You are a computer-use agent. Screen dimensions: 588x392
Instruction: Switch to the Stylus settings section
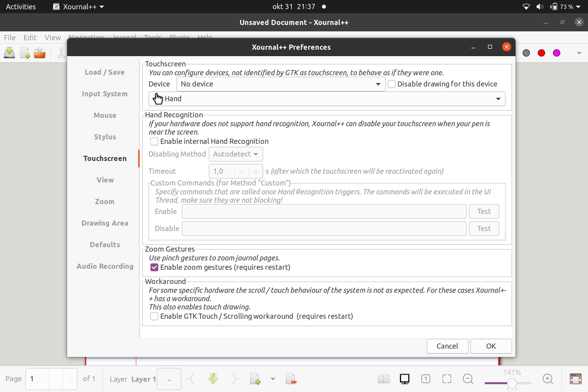(105, 136)
